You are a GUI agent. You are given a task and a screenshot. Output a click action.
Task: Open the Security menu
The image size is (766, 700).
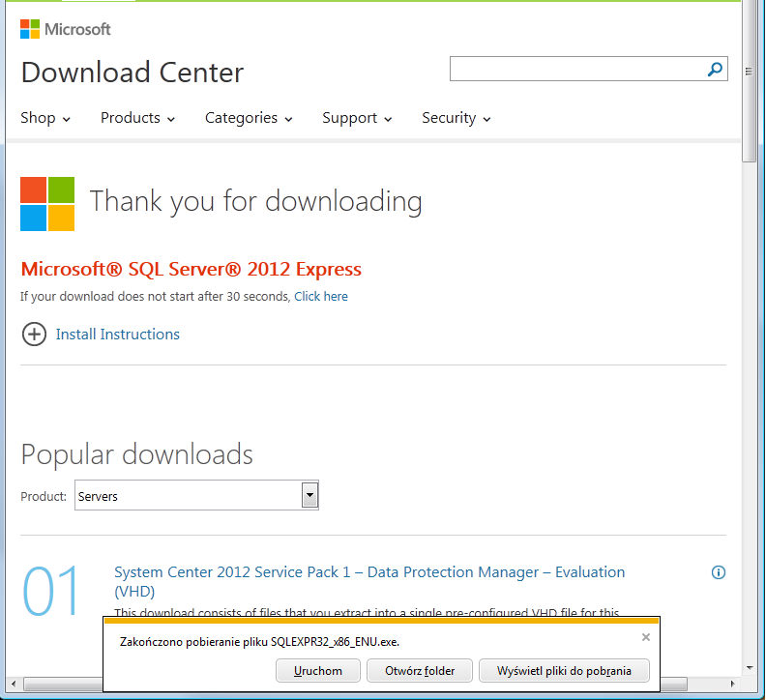[x=457, y=118]
